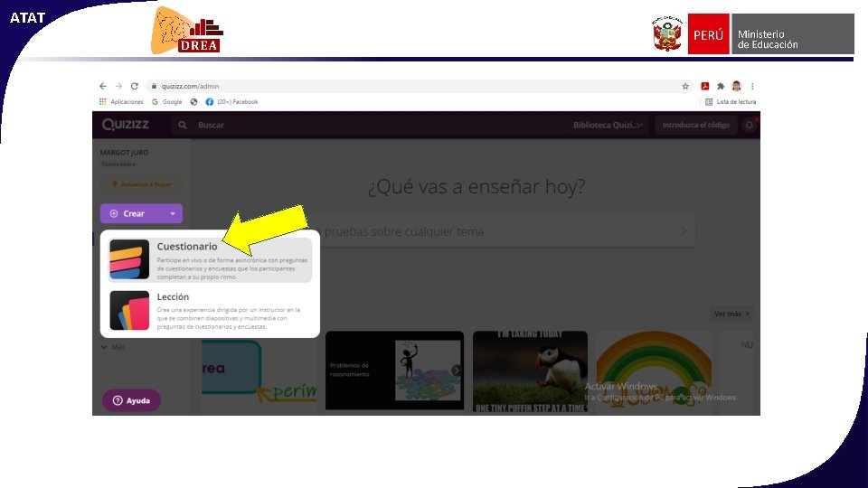
Task: Open the red PDF extension icon
Action: click(x=705, y=87)
